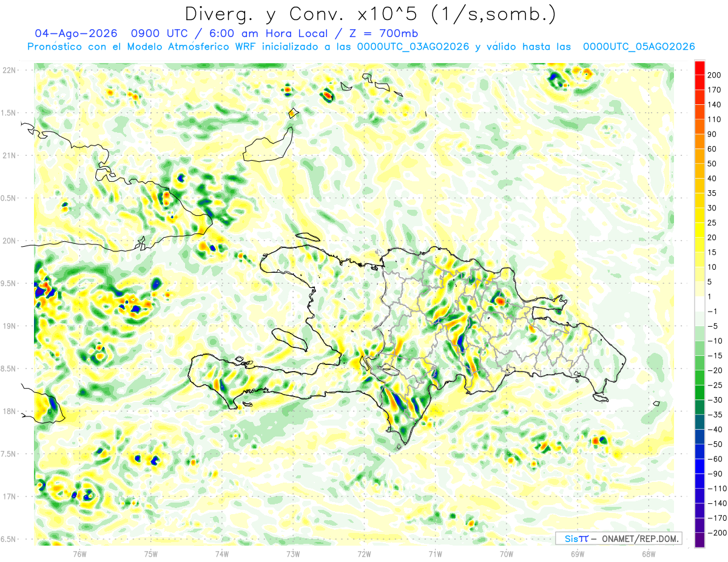
Task: Click the latitude label "21N"
Action: coord(9,155)
